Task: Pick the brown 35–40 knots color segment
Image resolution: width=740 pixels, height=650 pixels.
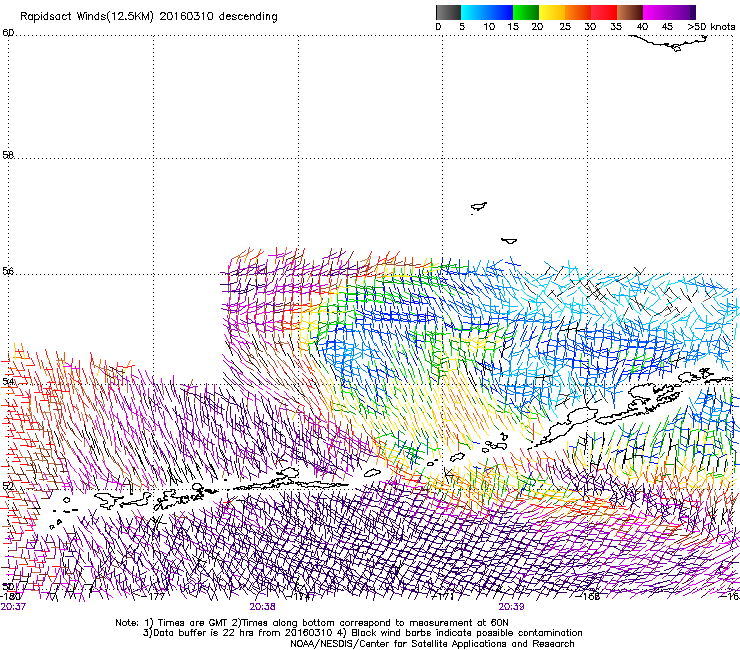Action: click(x=630, y=12)
